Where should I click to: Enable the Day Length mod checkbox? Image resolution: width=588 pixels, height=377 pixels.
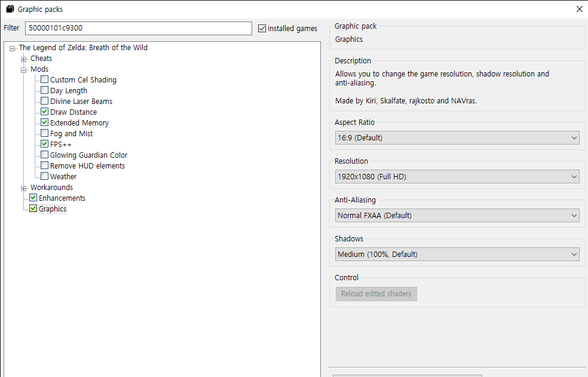[x=45, y=90]
